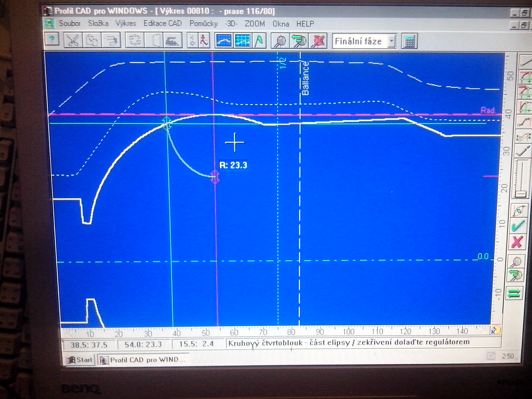Select the straight line tool in right toolbar

[526, 62]
